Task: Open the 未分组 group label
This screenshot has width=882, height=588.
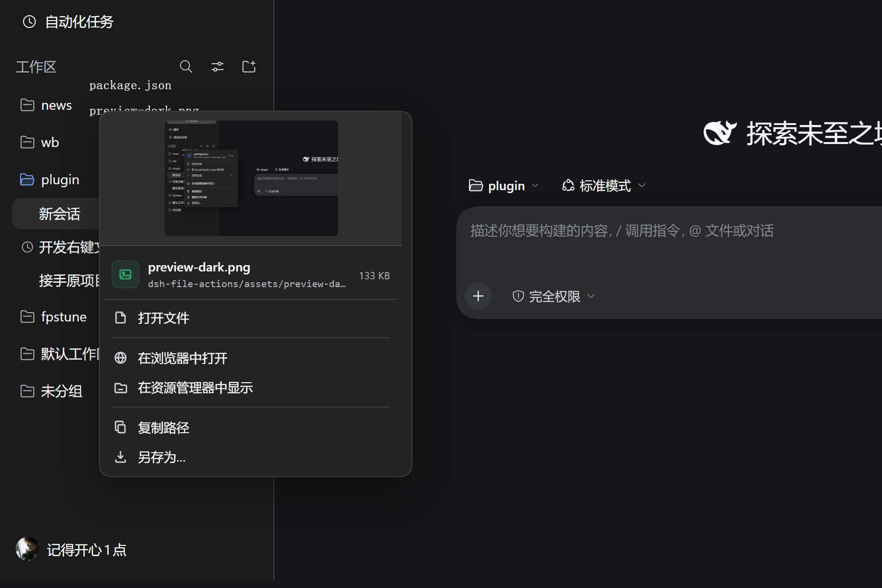Action: (62, 391)
